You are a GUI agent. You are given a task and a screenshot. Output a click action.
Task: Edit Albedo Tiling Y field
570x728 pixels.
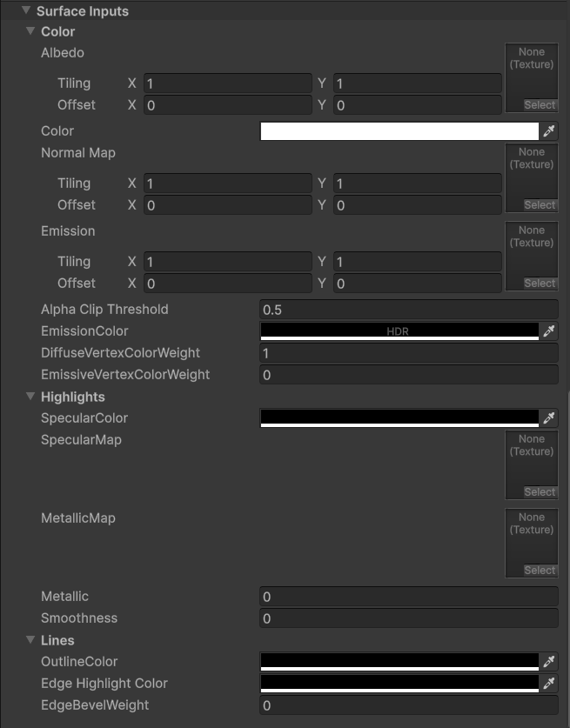point(417,83)
